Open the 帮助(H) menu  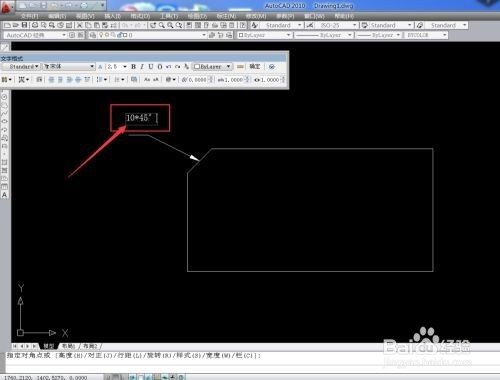(x=344, y=16)
